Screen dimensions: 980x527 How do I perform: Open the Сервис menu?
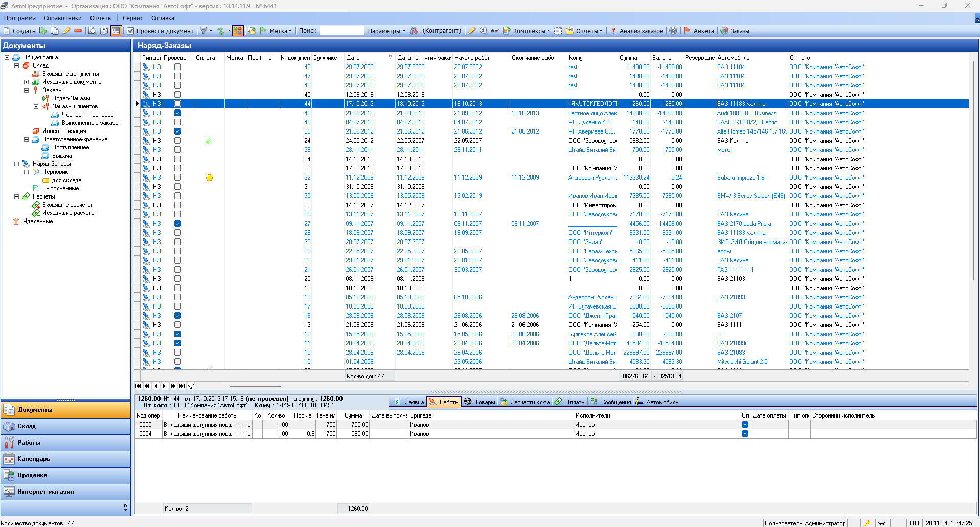(132, 18)
